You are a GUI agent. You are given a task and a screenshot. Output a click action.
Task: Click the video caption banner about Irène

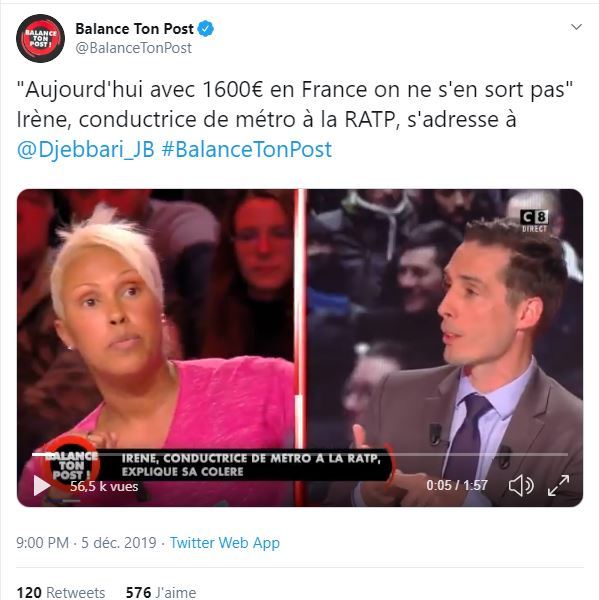click(x=245, y=465)
